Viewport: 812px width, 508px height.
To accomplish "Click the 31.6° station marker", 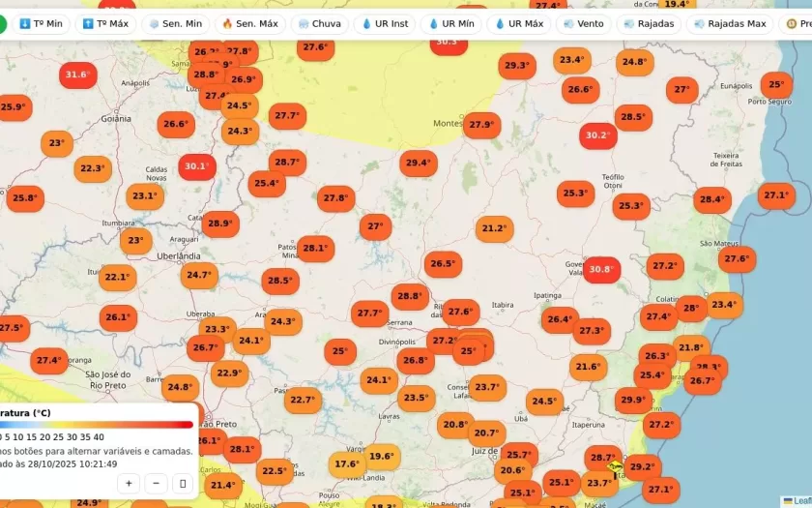I will click(77, 75).
